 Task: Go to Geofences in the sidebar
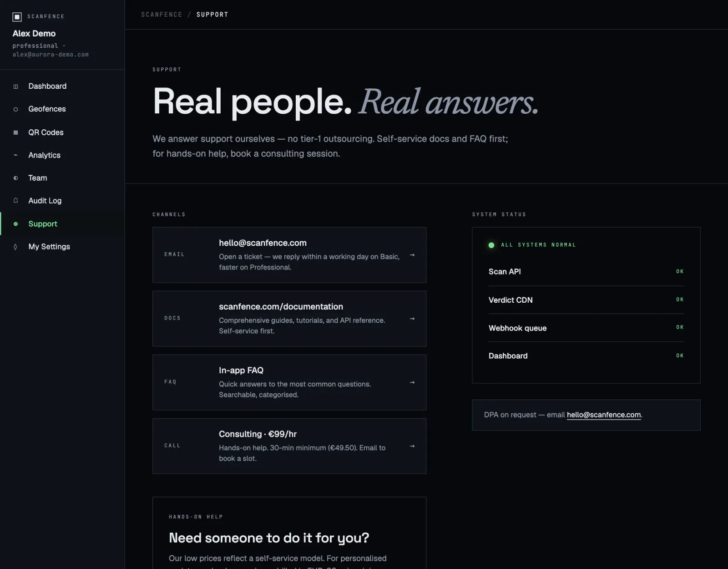tap(62, 109)
